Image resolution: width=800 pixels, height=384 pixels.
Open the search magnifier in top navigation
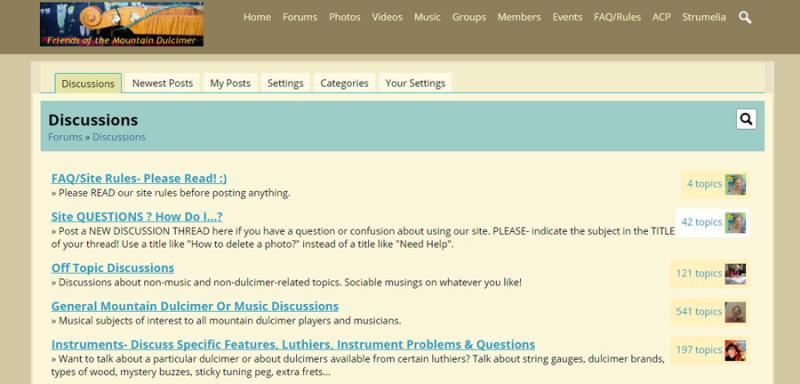click(x=745, y=17)
